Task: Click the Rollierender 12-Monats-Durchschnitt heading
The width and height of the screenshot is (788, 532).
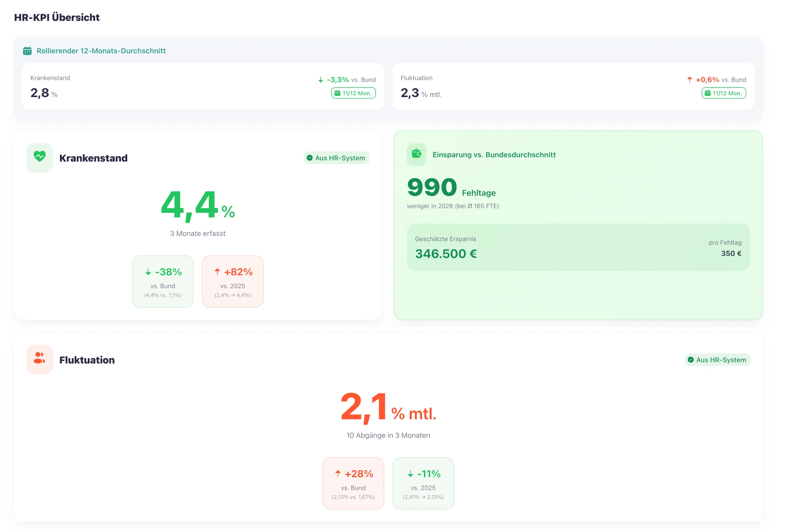Action: click(101, 51)
